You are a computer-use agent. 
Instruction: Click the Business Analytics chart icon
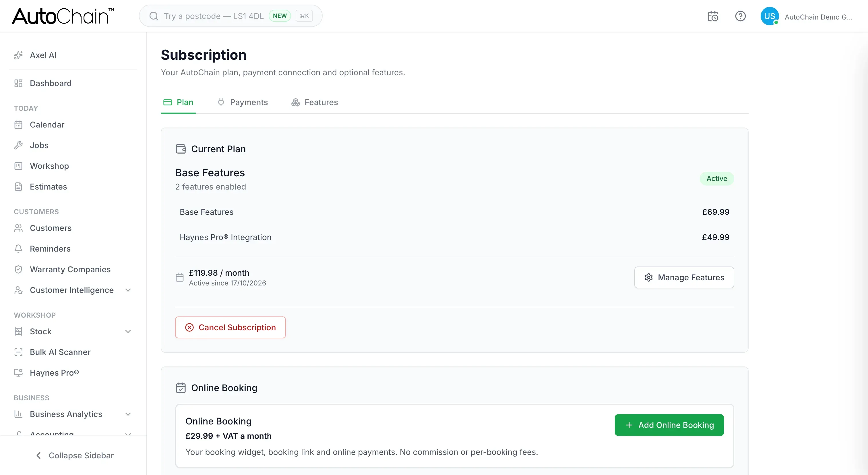(18, 414)
